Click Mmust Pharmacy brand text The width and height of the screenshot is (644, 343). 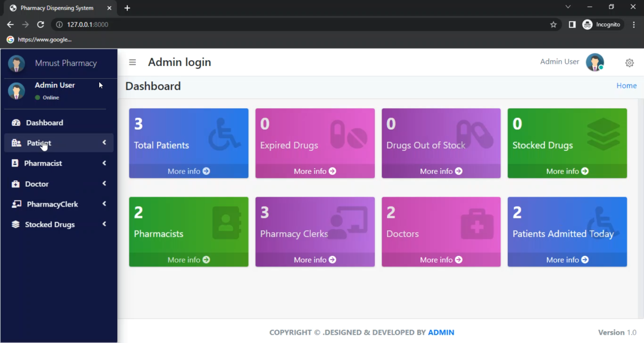pos(66,63)
